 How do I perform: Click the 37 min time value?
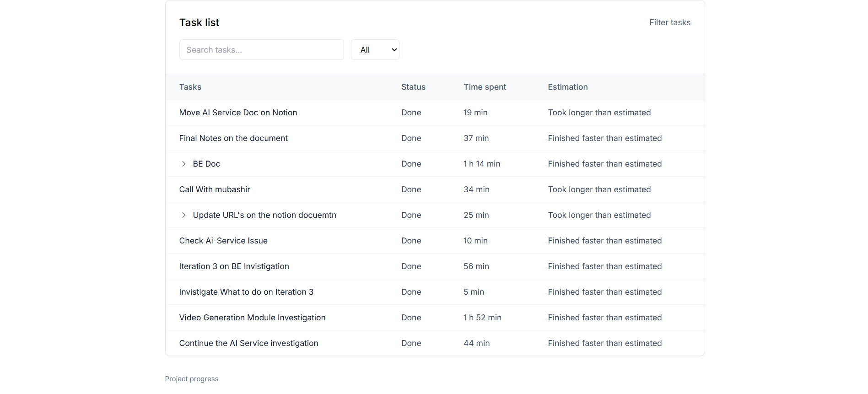coord(476,138)
